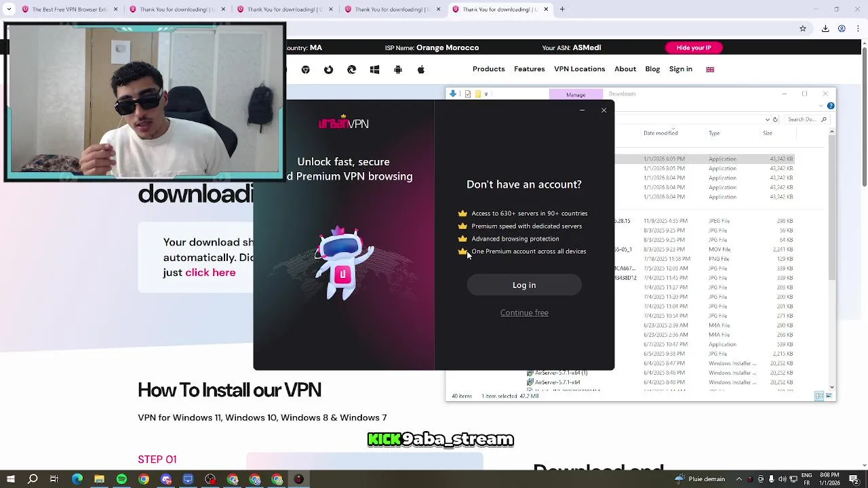
Task: Click the Search Downloads field
Action: tap(806, 119)
